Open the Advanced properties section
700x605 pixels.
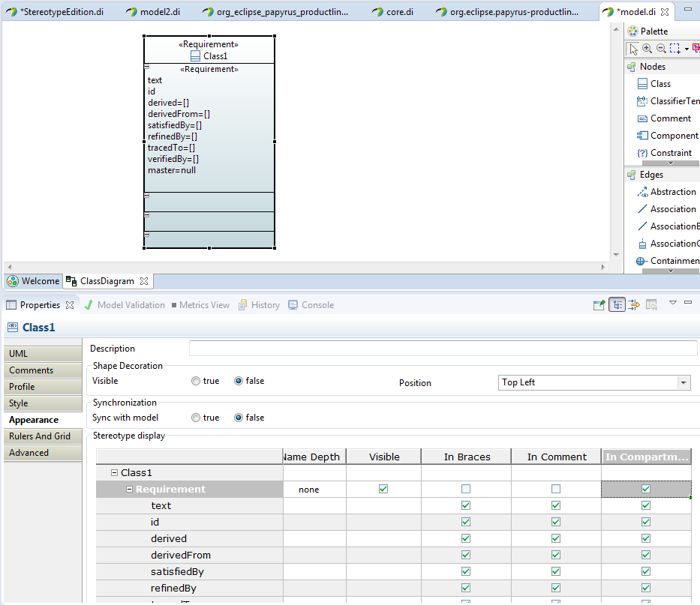pyautogui.click(x=43, y=453)
